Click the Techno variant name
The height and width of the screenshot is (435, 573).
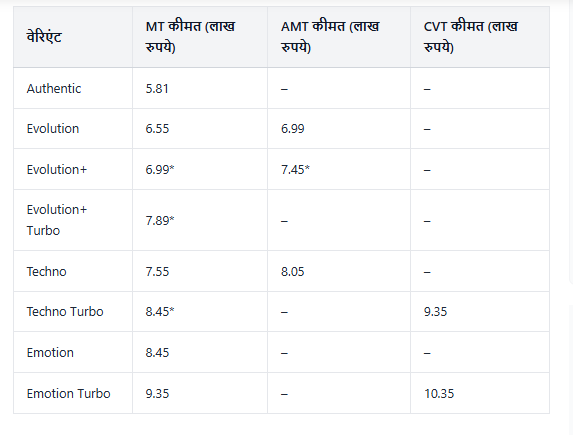(46, 272)
